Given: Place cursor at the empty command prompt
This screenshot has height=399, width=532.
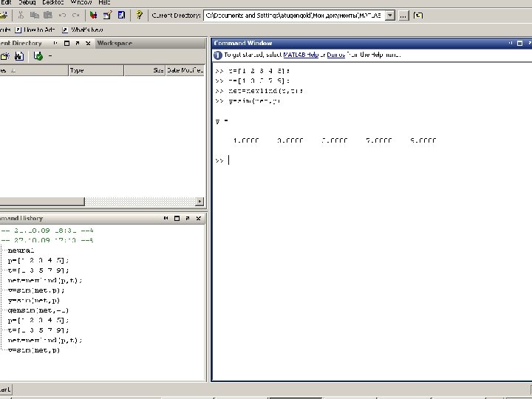Looking at the screenshot, I should [x=229, y=160].
